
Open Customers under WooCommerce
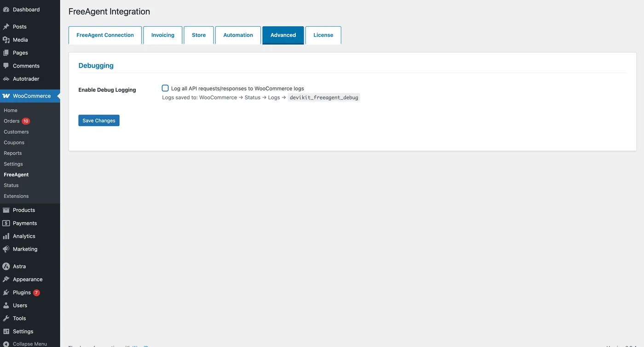[x=16, y=132]
